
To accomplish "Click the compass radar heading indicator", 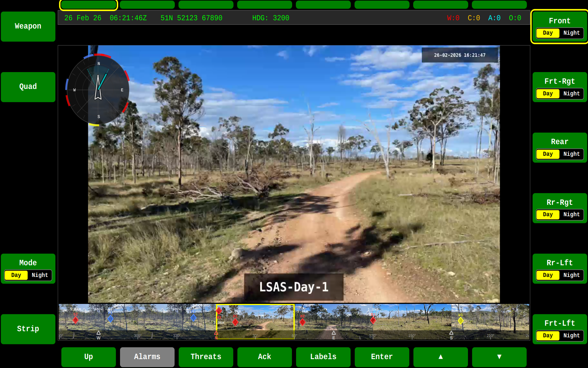I will coord(98,90).
